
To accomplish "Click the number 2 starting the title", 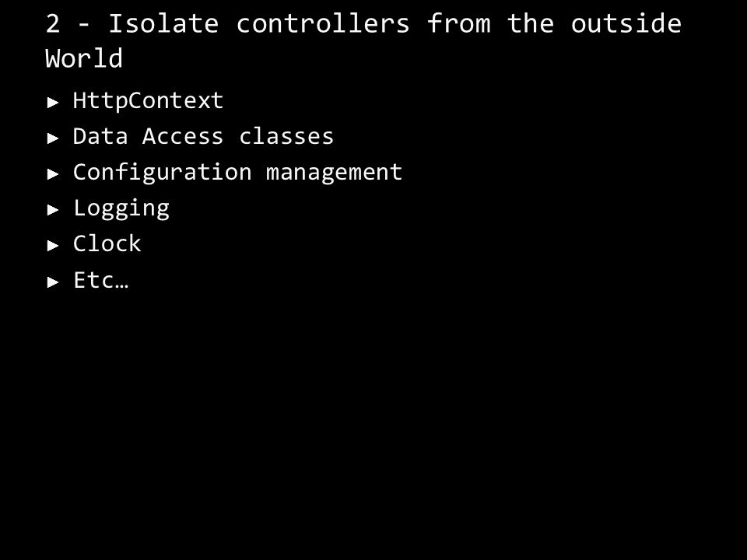I will pos(53,23).
